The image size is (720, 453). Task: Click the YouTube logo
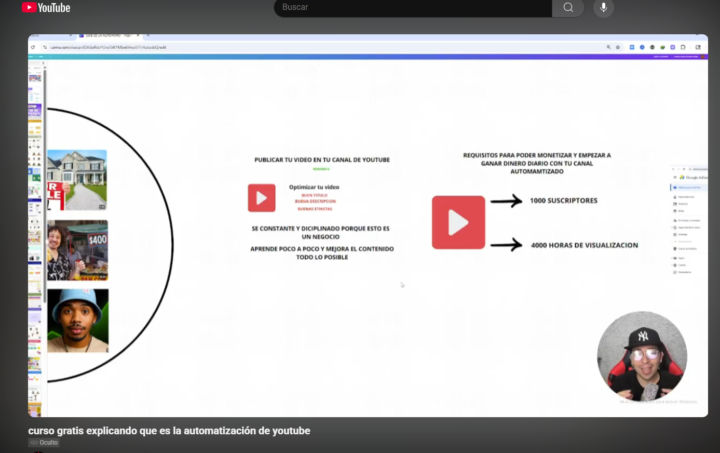[46, 7]
